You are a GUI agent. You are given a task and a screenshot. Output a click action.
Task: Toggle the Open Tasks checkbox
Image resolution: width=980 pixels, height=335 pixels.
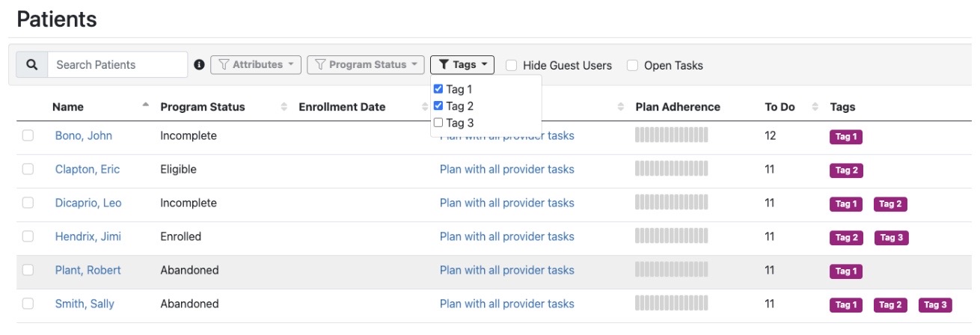pyautogui.click(x=633, y=66)
